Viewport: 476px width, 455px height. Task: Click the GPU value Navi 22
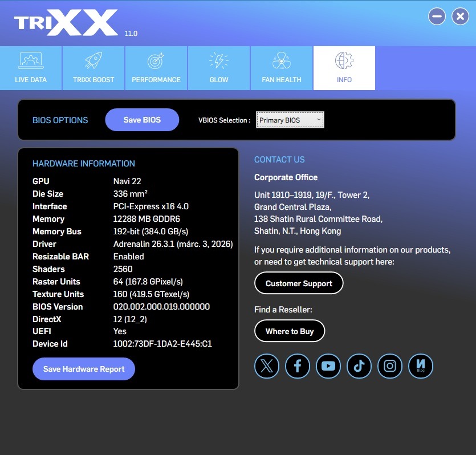point(127,181)
